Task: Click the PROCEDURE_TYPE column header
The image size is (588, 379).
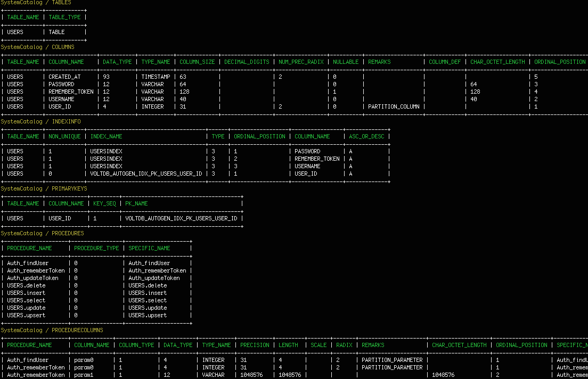Action: [96, 248]
